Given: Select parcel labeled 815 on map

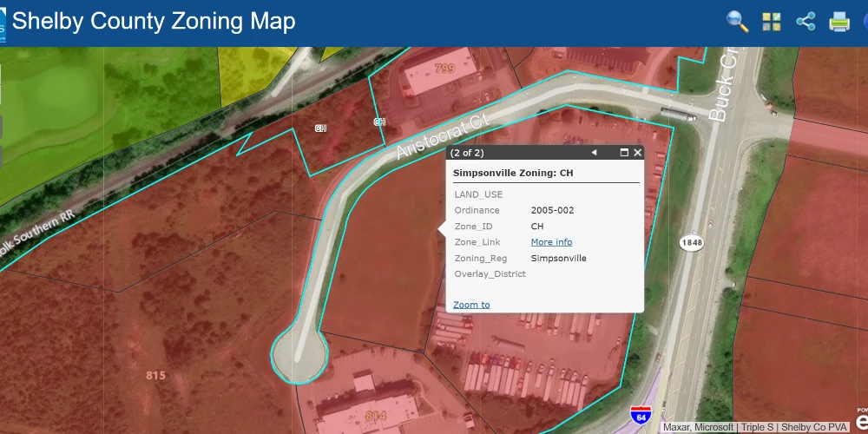Looking at the screenshot, I should tap(155, 375).
